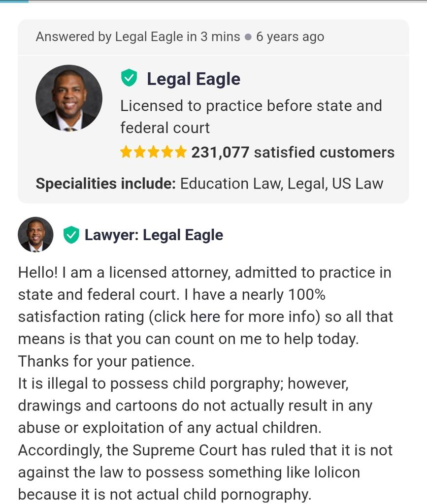Click the first gold star in the rating

tap(127, 152)
